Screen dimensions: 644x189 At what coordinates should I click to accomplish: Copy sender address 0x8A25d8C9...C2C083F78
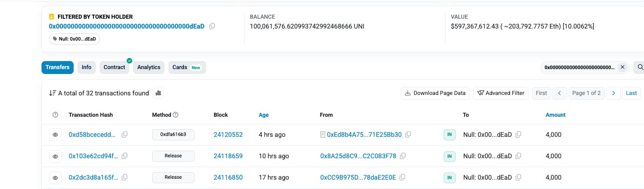pos(403,156)
